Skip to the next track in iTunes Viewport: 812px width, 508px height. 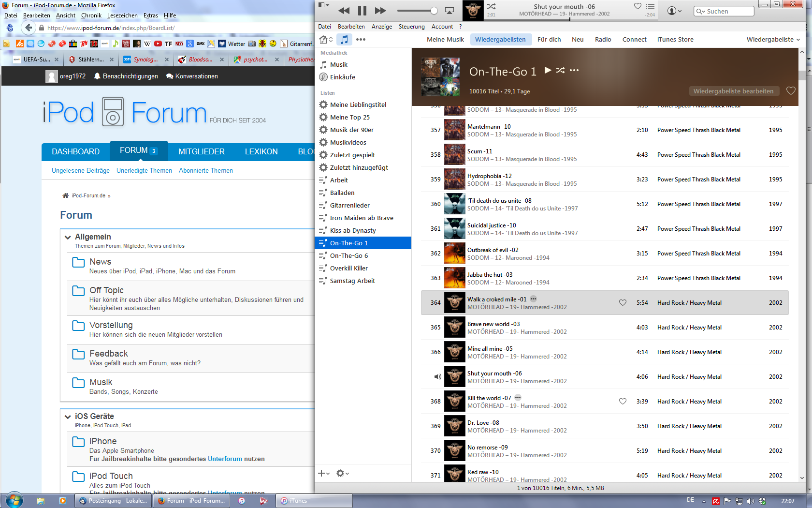380,11
